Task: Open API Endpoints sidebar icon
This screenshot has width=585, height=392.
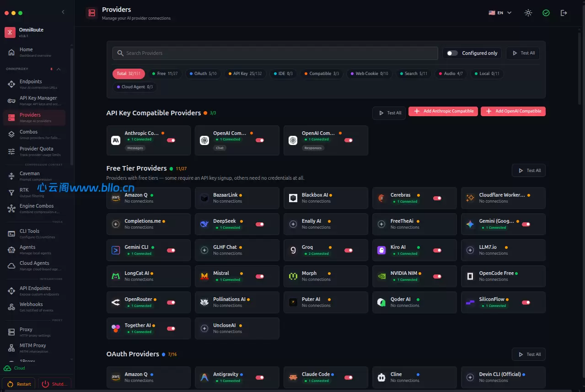Action: [x=11, y=291]
